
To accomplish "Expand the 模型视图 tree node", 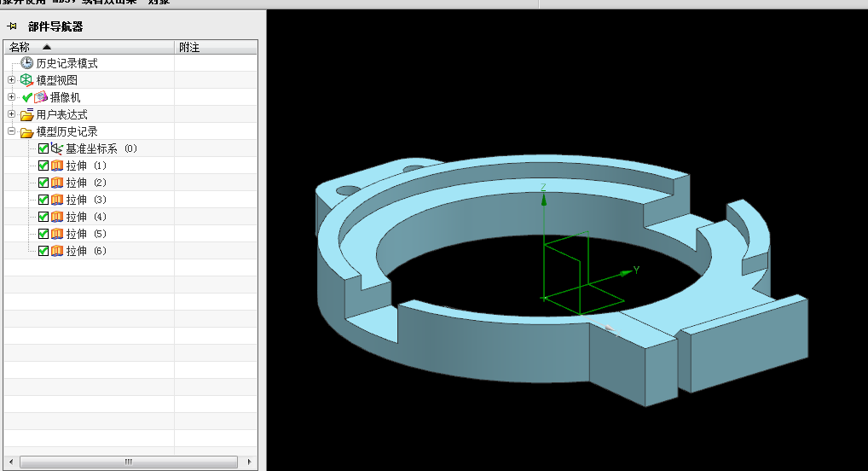I will 11,80.
